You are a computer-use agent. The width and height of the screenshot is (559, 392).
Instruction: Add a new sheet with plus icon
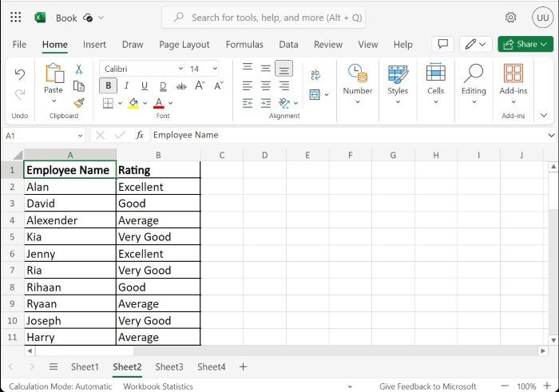pos(243,366)
